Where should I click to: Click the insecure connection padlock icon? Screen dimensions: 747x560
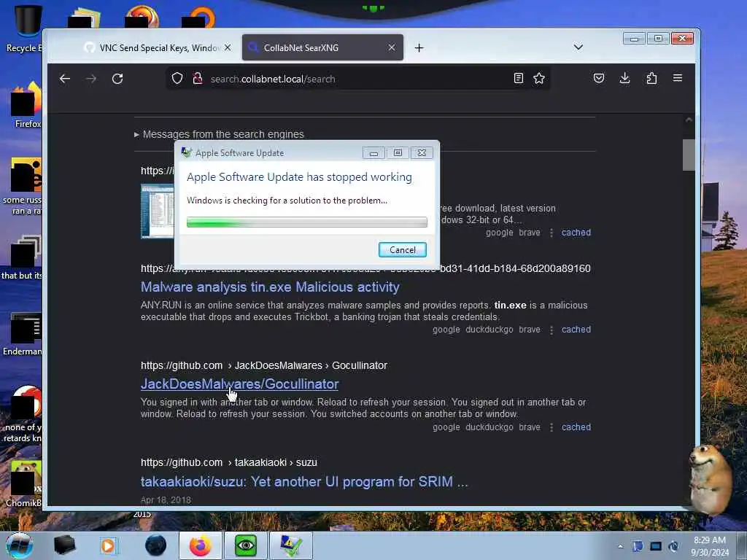point(197,78)
